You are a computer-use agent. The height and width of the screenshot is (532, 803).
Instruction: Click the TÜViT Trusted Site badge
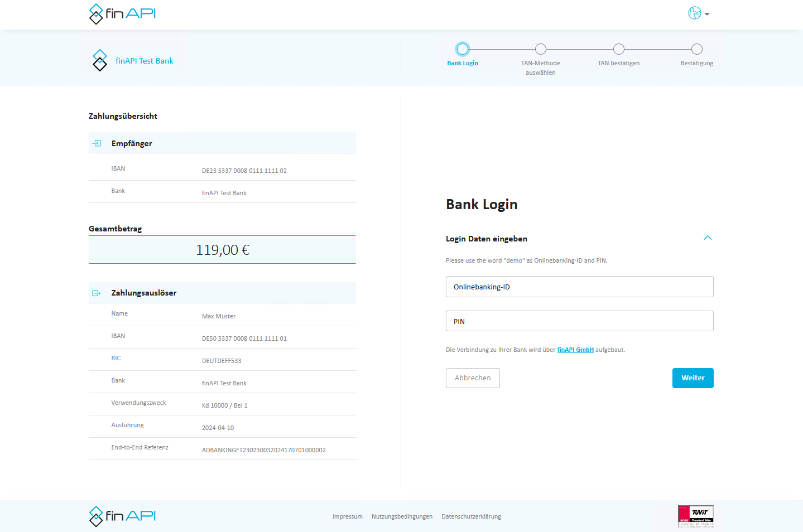(696, 516)
